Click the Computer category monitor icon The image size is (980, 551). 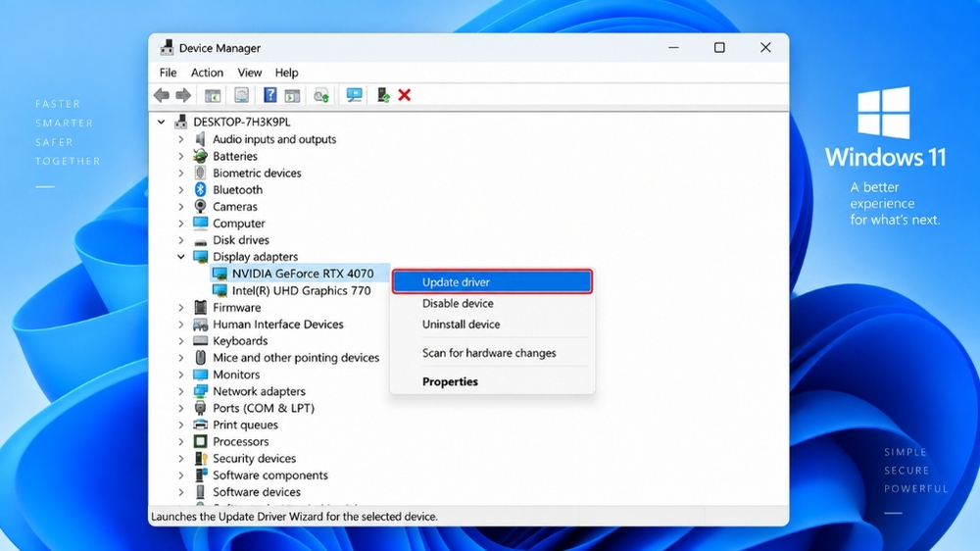click(200, 224)
